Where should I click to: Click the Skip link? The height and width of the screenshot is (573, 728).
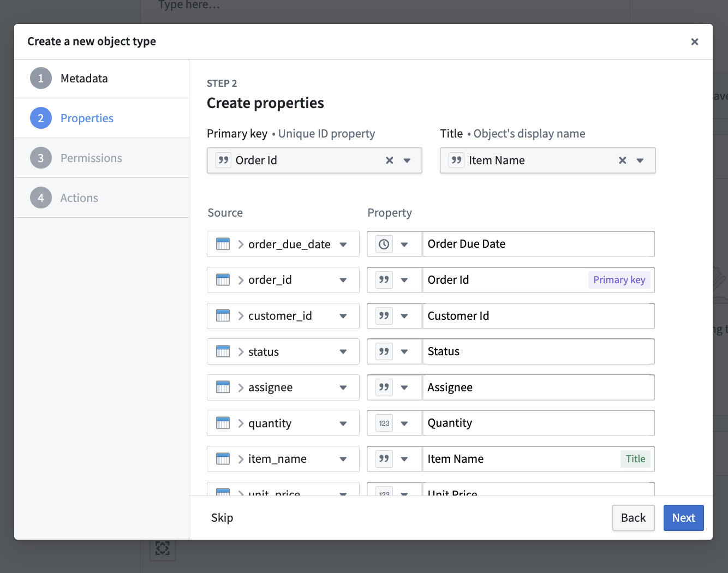(222, 518)
